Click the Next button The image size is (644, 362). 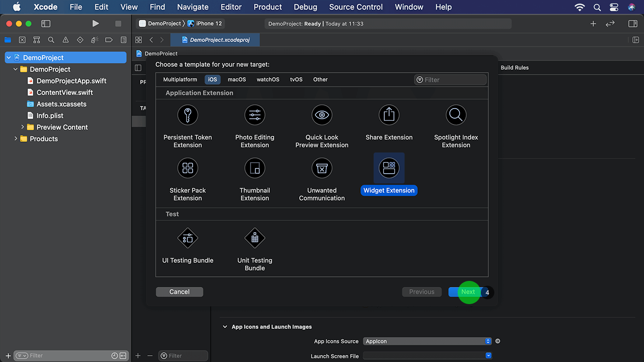tap(468, 292)
